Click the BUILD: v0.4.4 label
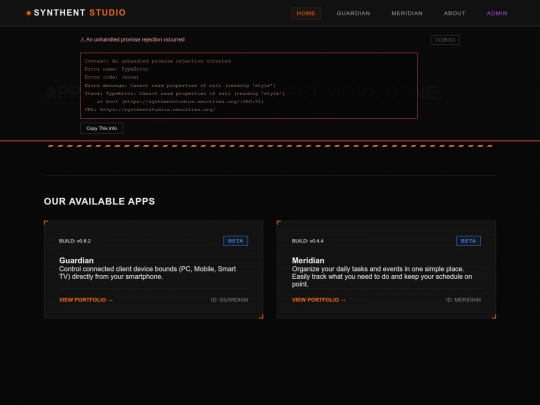The height and width of the screenshot is (405, 540). point(308,241)
